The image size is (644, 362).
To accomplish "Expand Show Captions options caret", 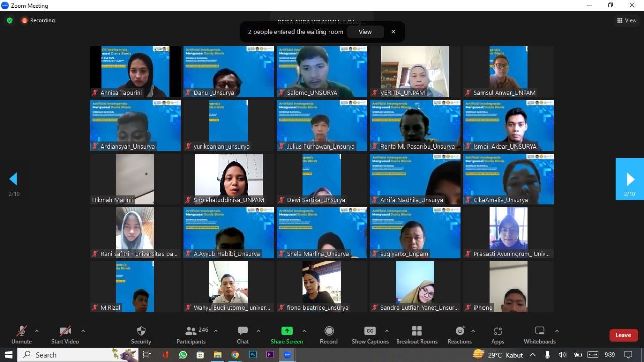I will tap(387, 331).
